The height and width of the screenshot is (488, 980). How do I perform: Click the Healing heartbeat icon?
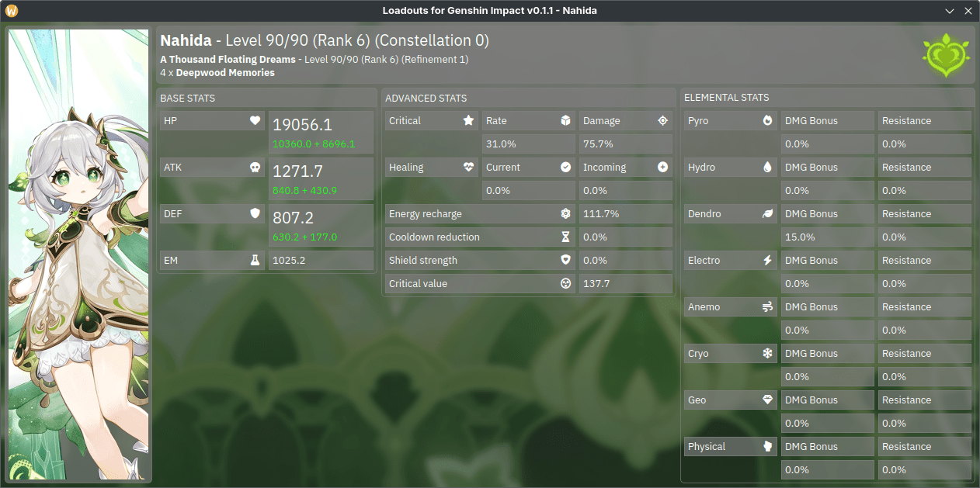[x=468, y=168]
